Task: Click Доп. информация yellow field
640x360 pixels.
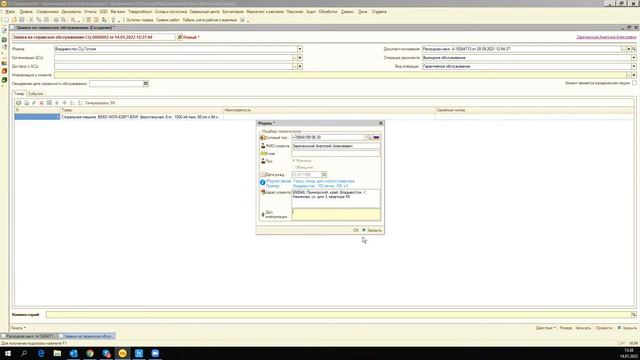Action: coord(336,214)
